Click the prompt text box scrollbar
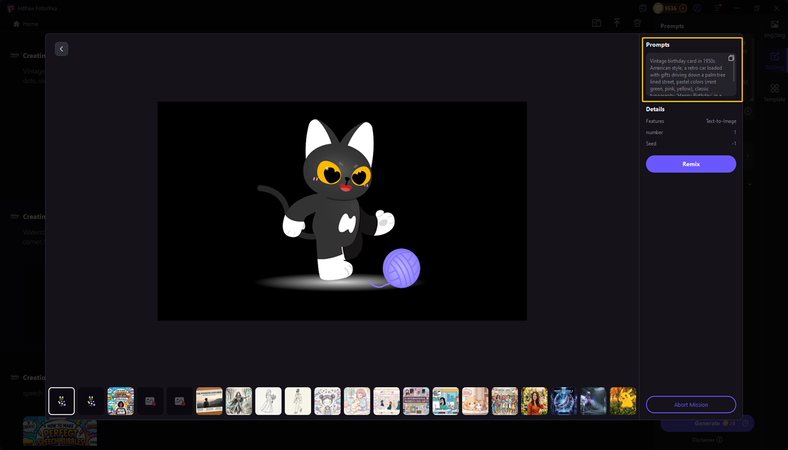The image size is (788, 450). (734, 70)
